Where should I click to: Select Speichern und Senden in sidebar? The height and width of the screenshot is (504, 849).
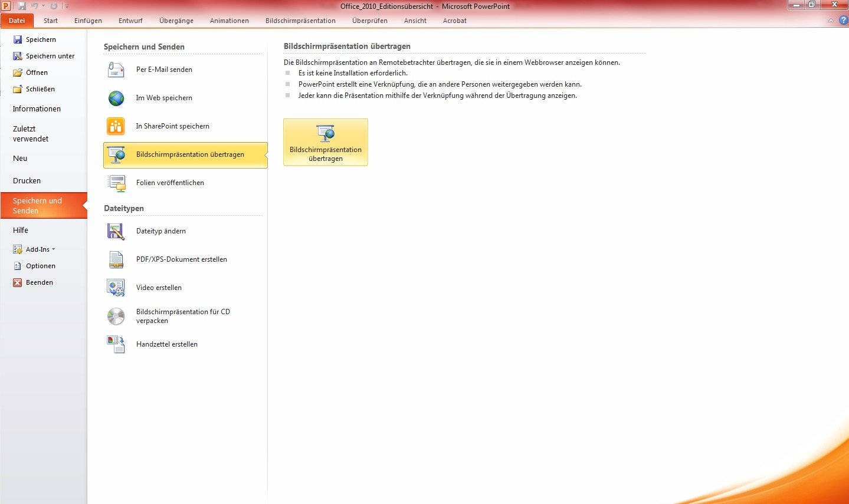point(44,206)
